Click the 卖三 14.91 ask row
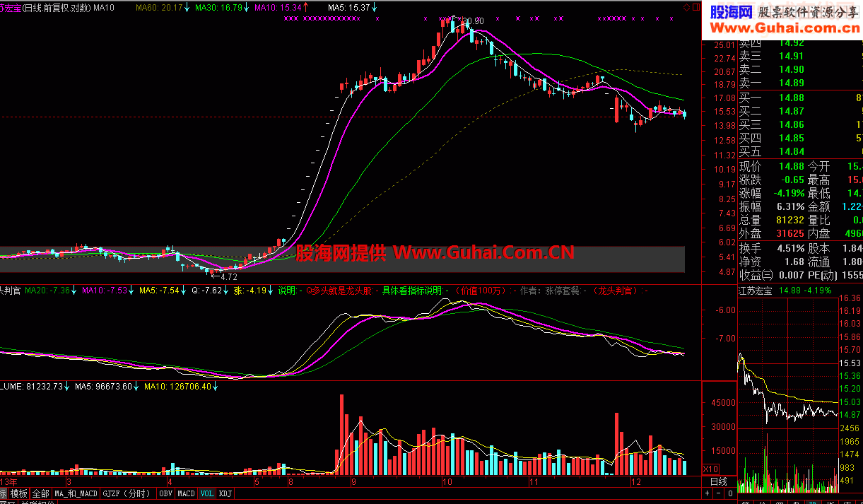The image size is (863, 504). [800, 56]
